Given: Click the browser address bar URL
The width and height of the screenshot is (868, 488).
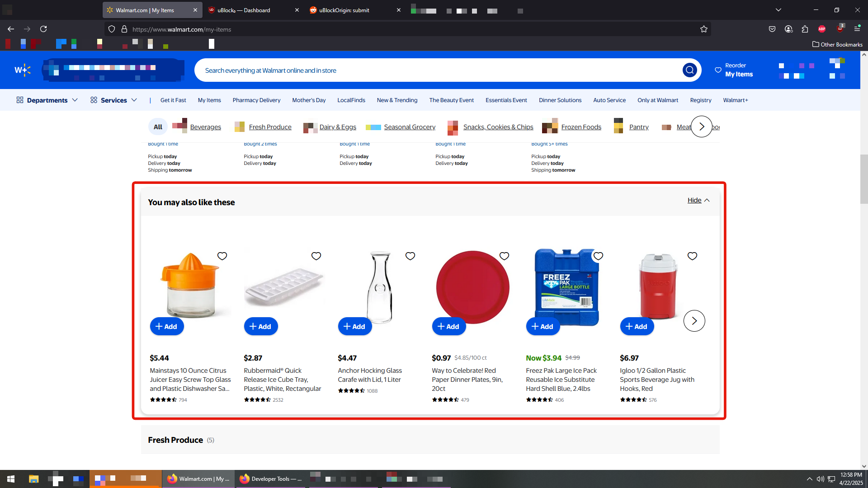Looking at the screenshot, I should [182, 29].
